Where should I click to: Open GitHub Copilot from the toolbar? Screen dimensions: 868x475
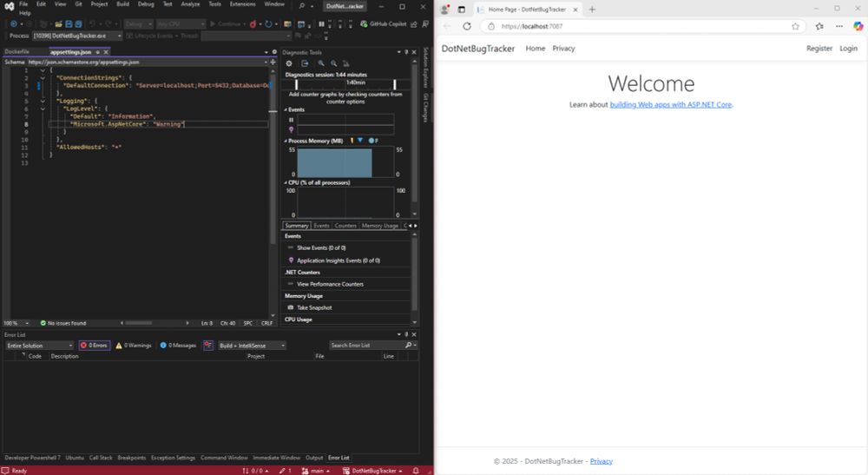click(383, 24)
